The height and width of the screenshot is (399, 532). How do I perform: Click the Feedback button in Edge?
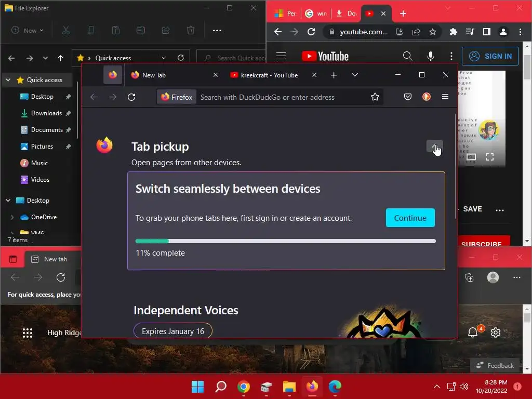[495, 365]
